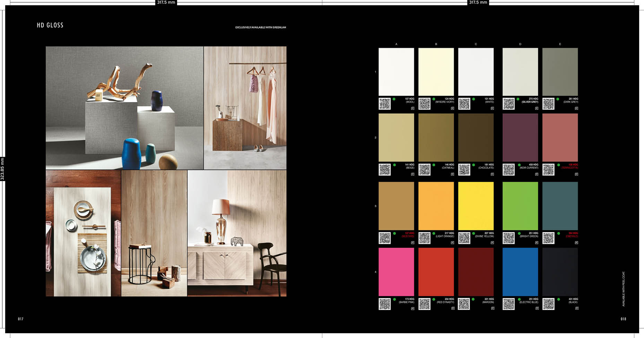Select the 207 HDG Divine Yellow color swatch
Viewport: 644px width, 338px height.
tap(476, 205)
